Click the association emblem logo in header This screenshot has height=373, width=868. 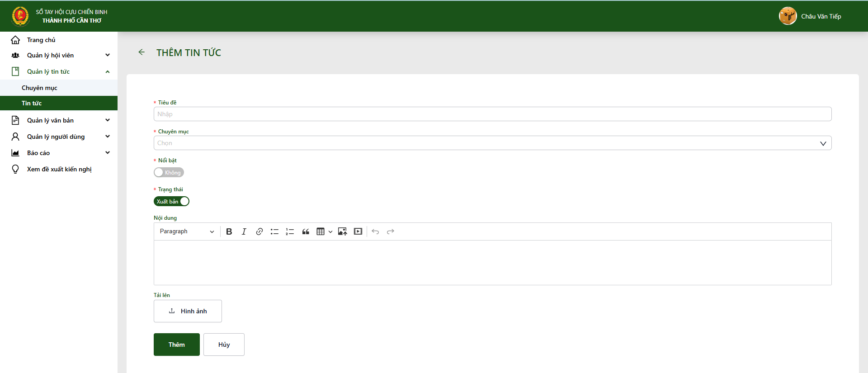pyautogui.click(x=20, y=16)
